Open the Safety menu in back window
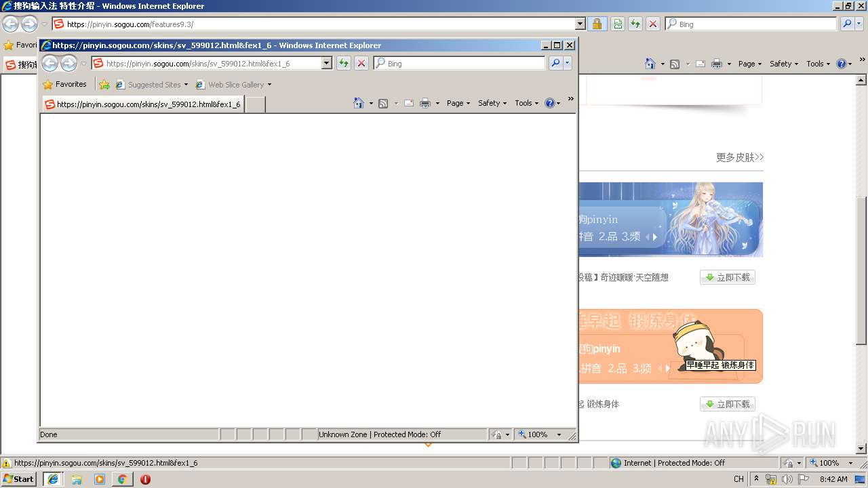 coord(784,64)
